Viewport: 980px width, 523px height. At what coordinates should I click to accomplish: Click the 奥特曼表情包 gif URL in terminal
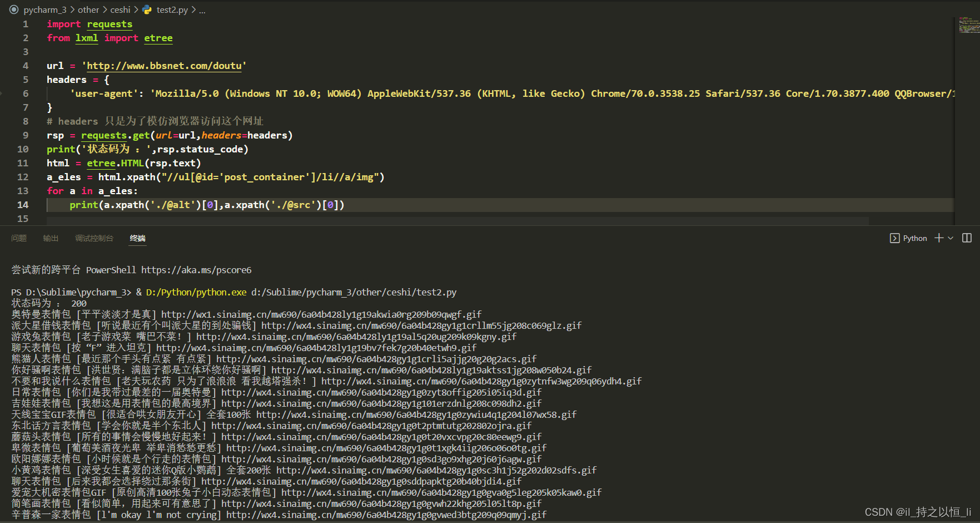321,314
